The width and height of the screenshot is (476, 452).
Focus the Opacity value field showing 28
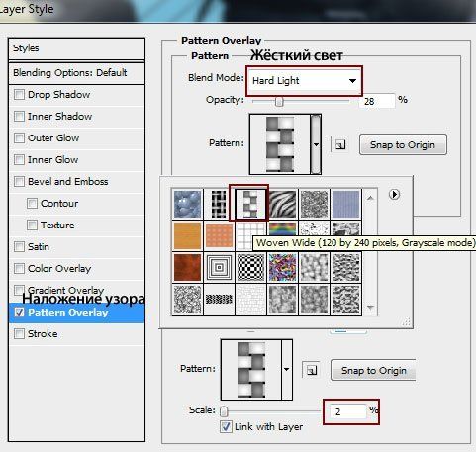[x=376, y=101]
